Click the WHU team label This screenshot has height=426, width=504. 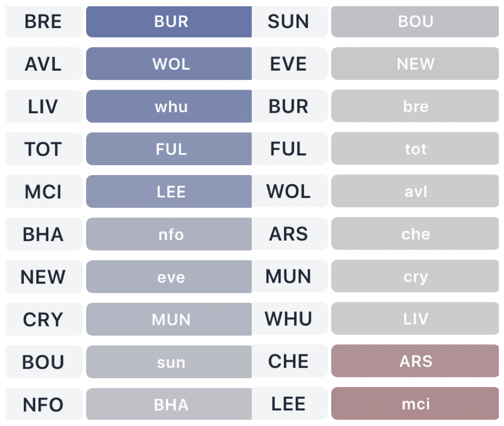(x=289, y=319)
